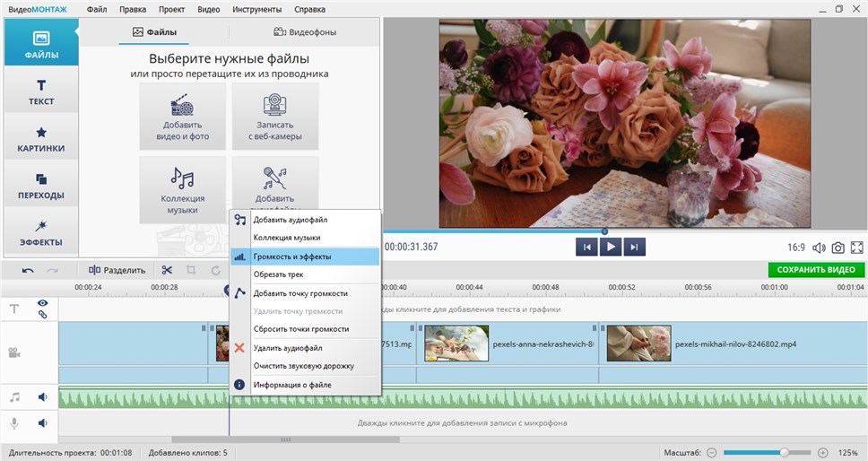Open the Видео menu
The height and width of the screenshot is (461, 868).
209,9
